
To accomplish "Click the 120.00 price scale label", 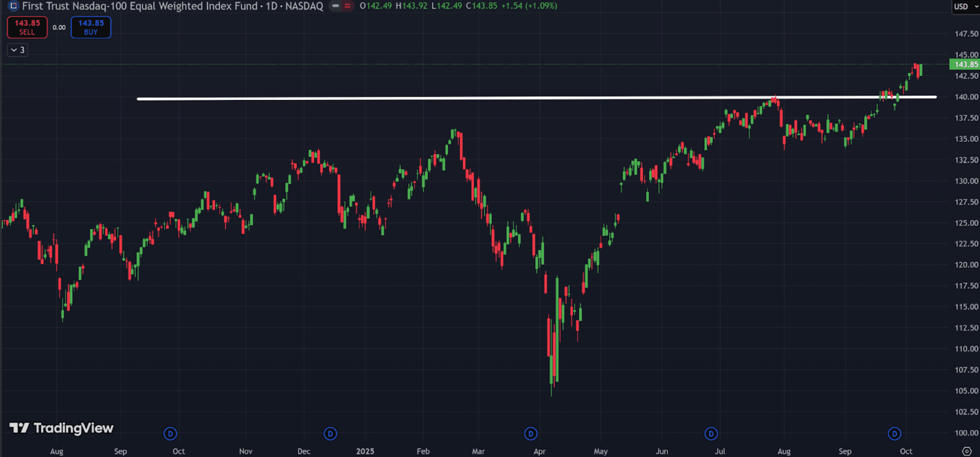I will [966, 265].
